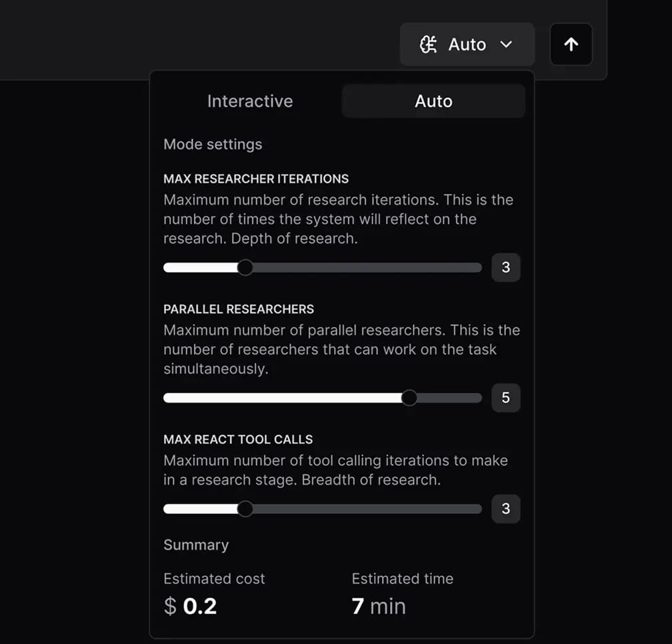Viewport: 672px width, 644px height.
Task: Click the Estimated cost value $0.2
Action: [189, 605]
